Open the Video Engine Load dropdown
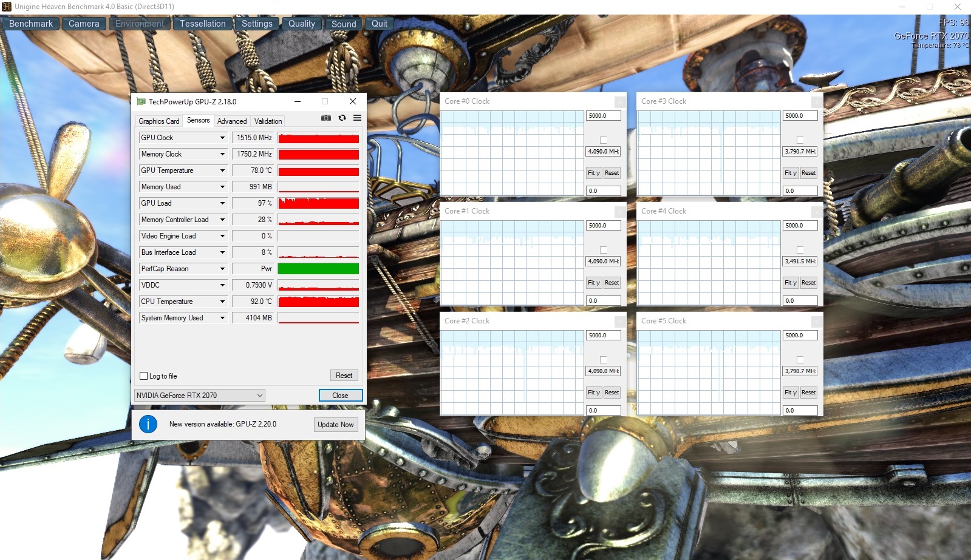This screenshot has height=560, width=971. [x=222, y=236]
